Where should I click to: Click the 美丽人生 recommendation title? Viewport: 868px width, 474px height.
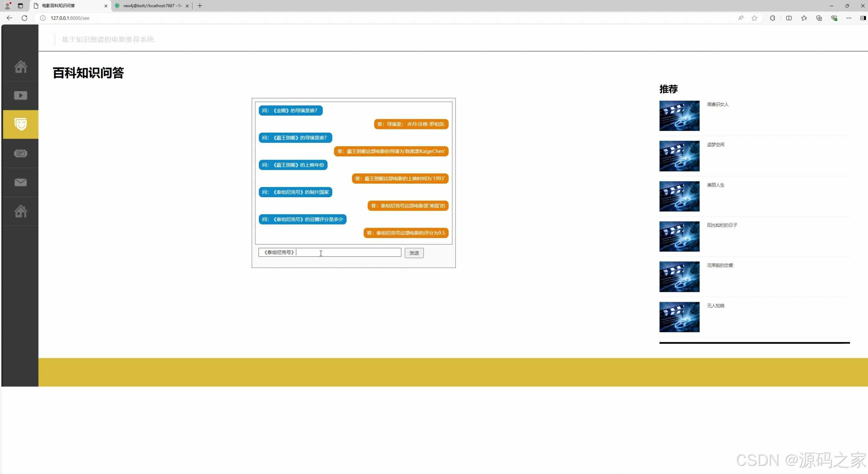pos(715,185)
